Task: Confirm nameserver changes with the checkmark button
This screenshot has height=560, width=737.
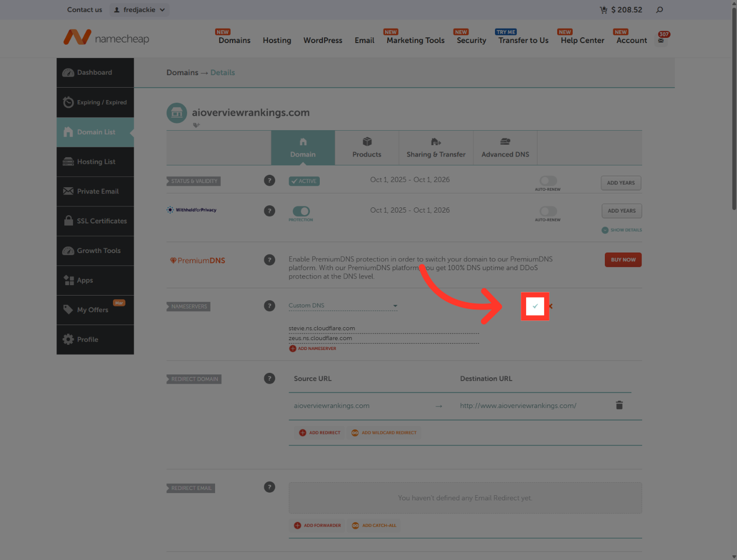Action: click(535, 306)
